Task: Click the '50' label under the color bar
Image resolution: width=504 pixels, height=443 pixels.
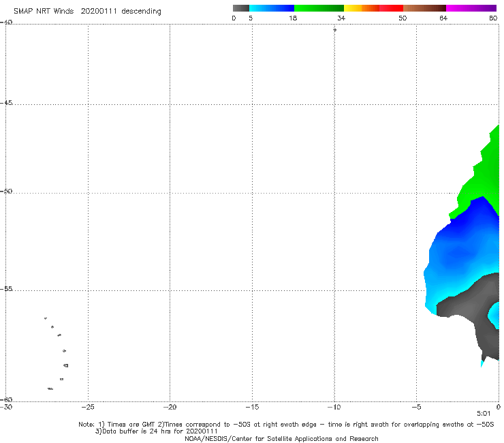Action: pos(403,18)
